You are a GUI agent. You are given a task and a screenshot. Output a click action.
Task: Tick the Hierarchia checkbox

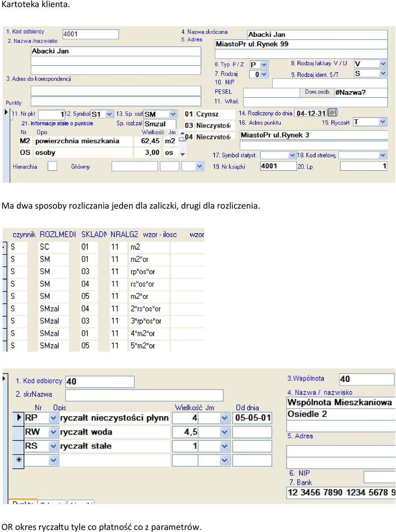(52, 166)
